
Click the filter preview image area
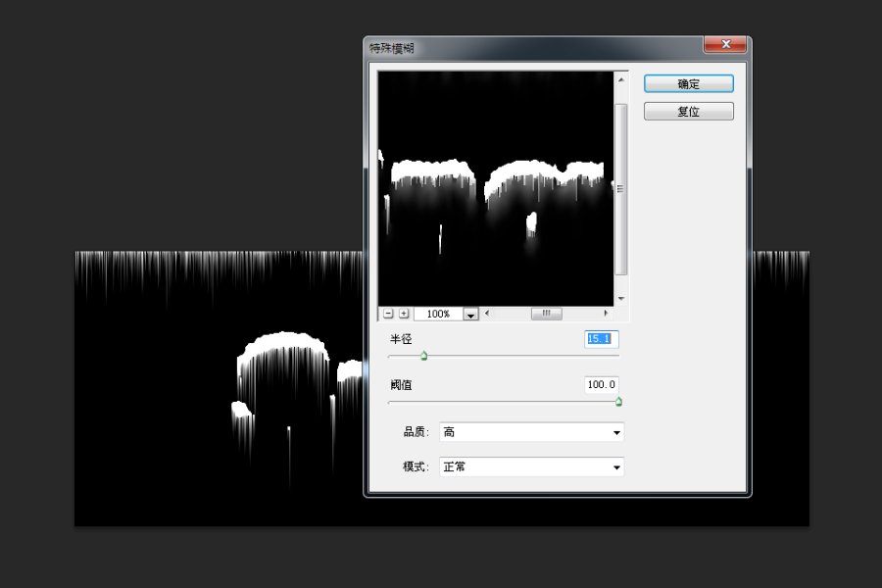[x=496, y=188]
